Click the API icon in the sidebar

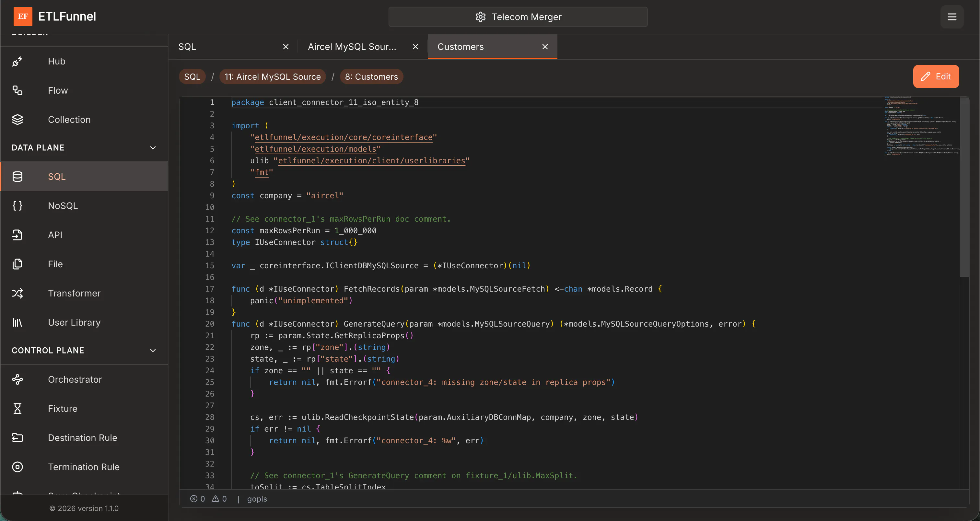pyautogui.click(x=17, y=235)
